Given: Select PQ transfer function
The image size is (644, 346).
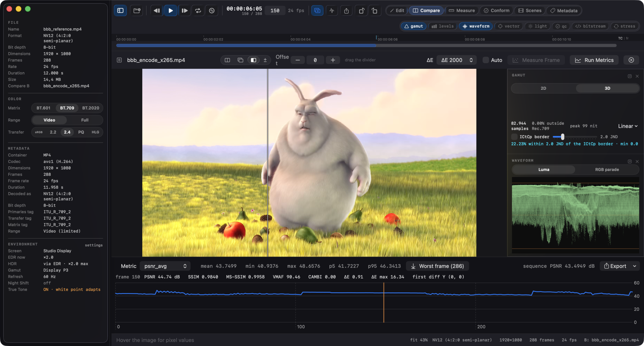Looking at the screenshot, I should click(81, 132).
